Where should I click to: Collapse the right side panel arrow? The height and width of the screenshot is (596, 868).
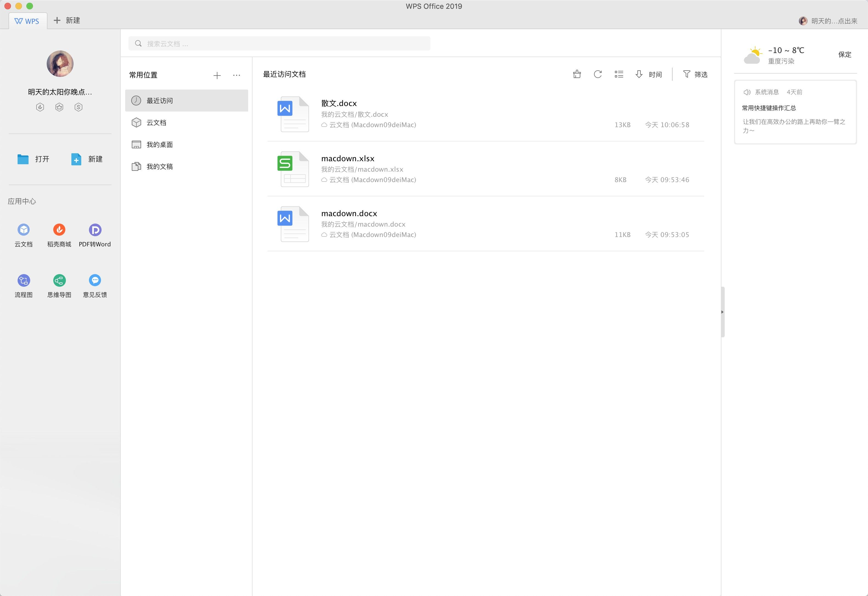[x=722, y=312]
